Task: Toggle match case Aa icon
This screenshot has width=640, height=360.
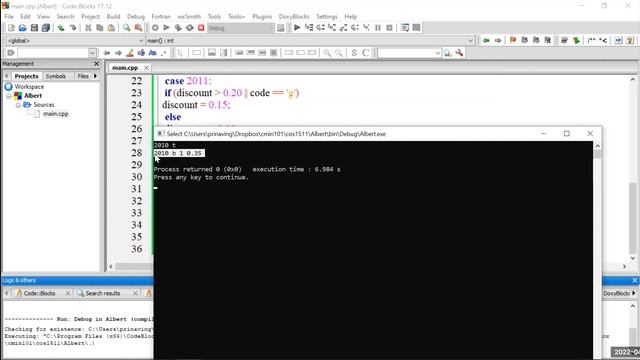Action: (153, 53)
